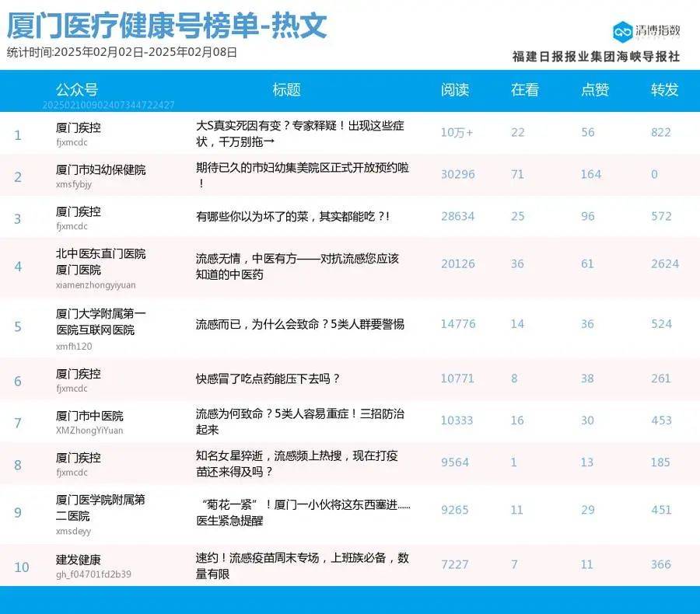Click share count 366
This screenshot has height=614, width=700.
point(660,564)
